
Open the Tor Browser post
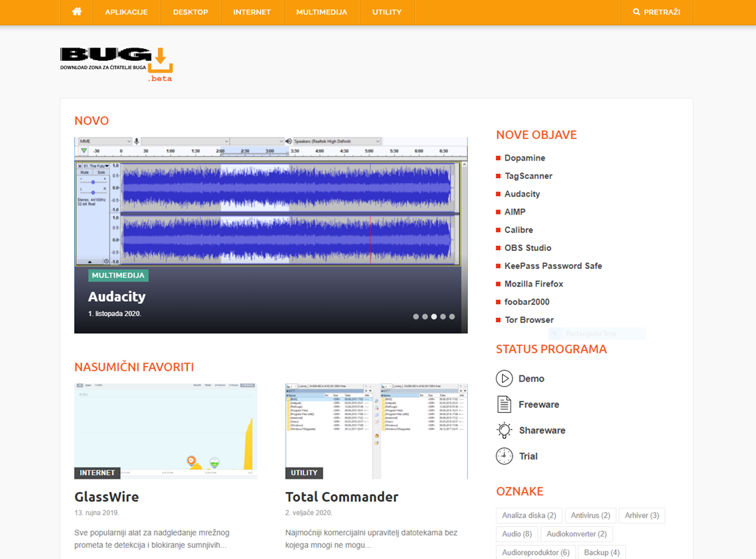coord(529,320)
